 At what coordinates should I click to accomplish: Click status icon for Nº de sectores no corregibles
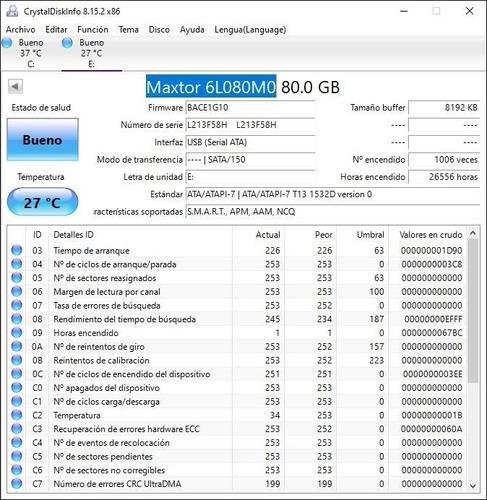[17, 470]
